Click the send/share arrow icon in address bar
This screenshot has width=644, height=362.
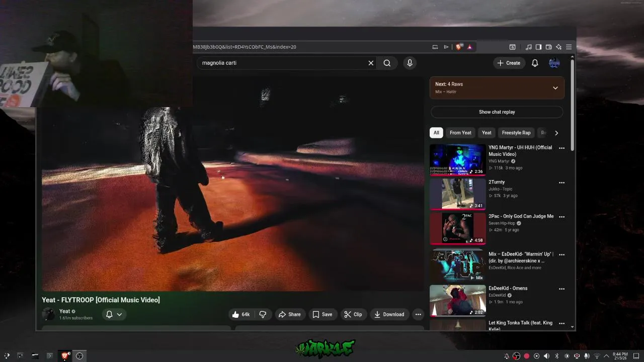(446, 47)
